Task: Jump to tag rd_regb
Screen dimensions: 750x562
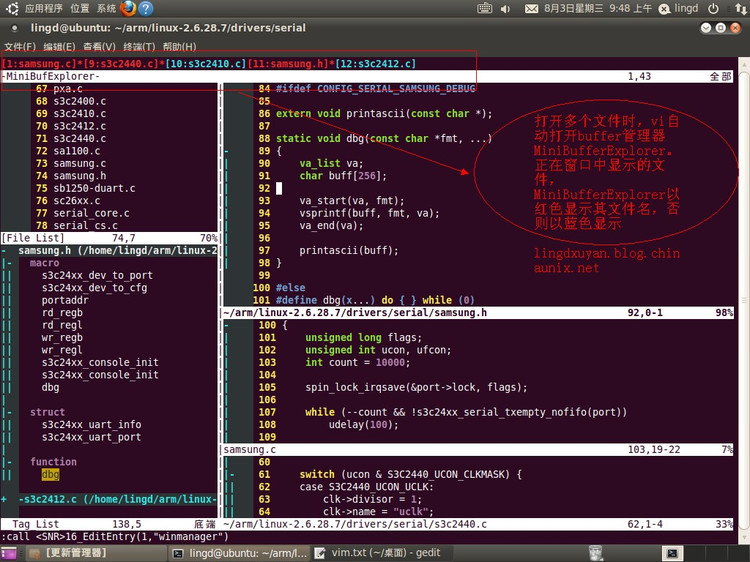Action: coord(62,313)
